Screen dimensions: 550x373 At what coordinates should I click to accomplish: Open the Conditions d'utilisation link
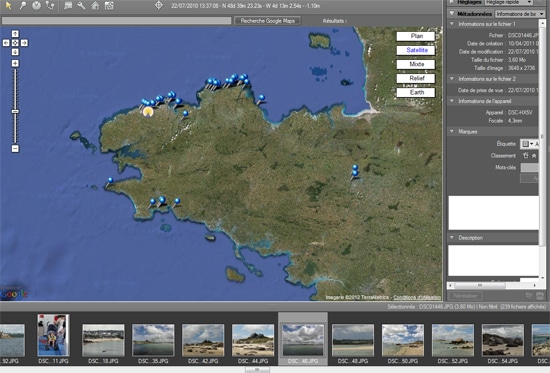click(x=417, y=297)
